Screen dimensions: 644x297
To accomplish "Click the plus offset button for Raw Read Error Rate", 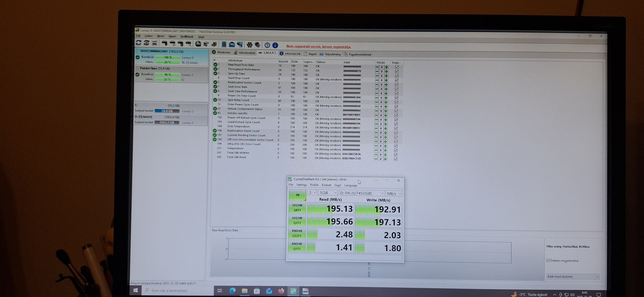I will coord(386,67).
